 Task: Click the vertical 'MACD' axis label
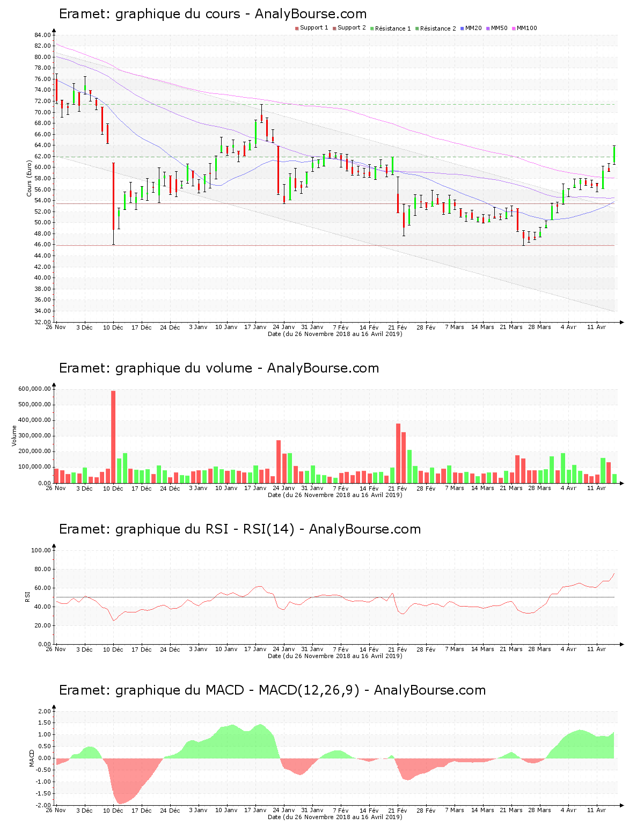pos(32,757)
